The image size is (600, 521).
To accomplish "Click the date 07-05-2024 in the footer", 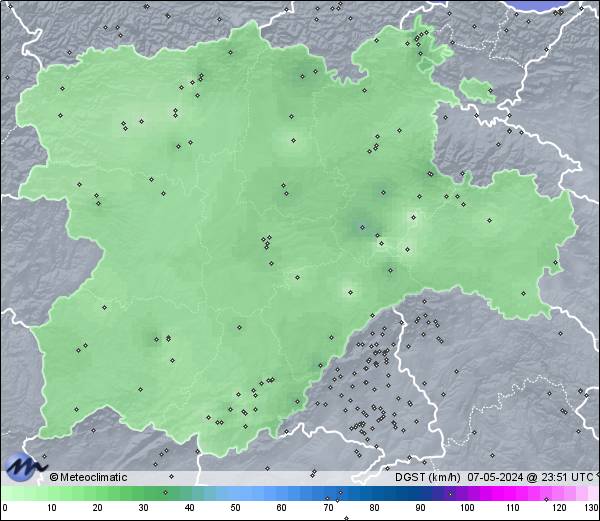I will click(x=496, y=477).
